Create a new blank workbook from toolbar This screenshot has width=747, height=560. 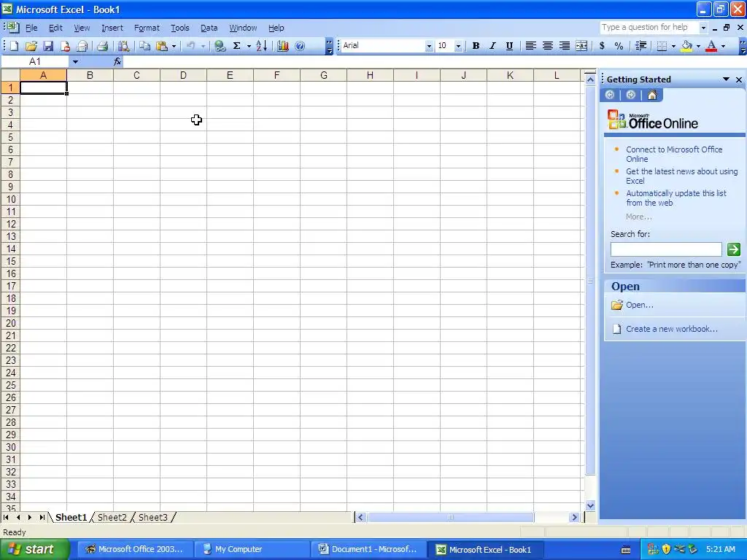(x=15, y=46)
